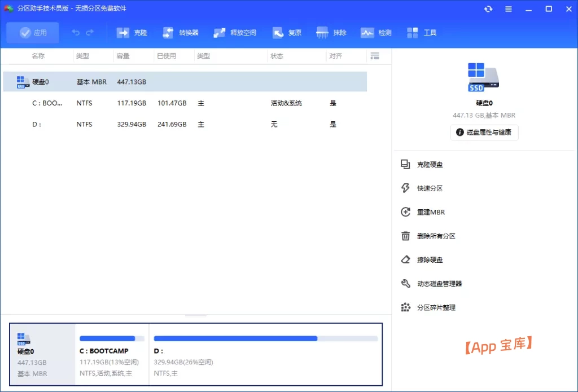Open the 转换器 (Converter) toolbar tool

tap(180, 32)
